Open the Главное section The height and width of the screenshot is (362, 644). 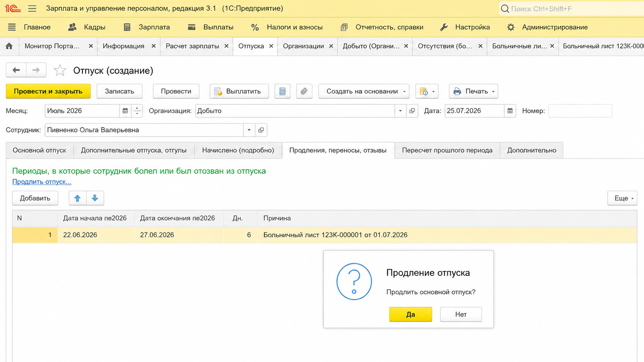pos(37,27)
